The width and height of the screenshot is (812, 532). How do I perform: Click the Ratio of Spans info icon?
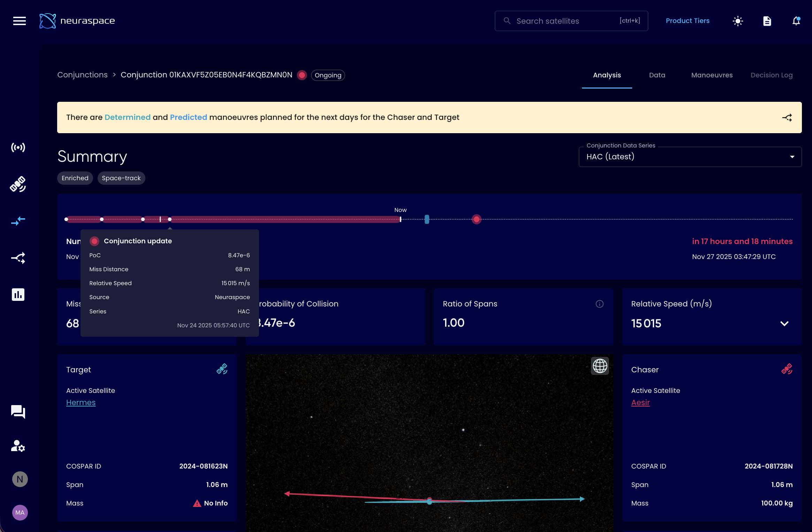tap(599, 304)
